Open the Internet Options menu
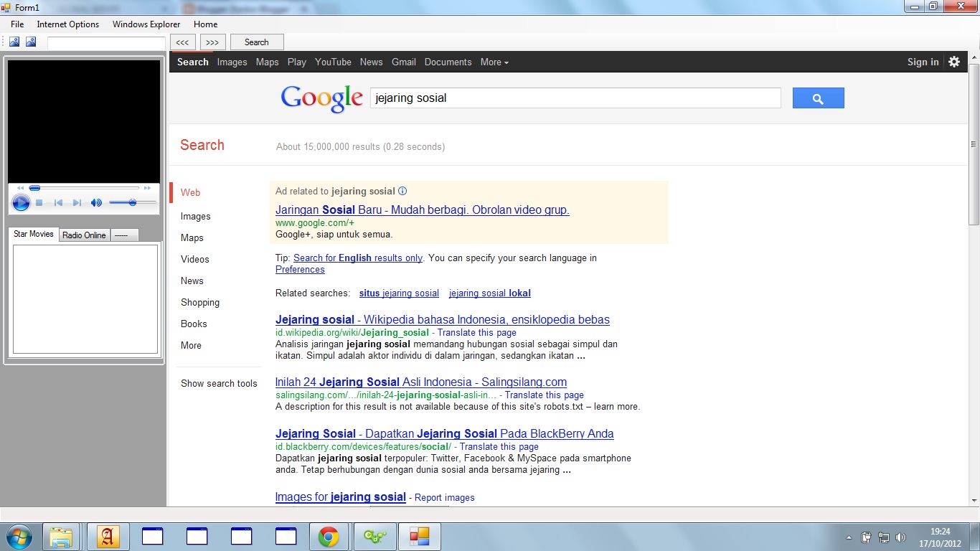 coord(68,24)
